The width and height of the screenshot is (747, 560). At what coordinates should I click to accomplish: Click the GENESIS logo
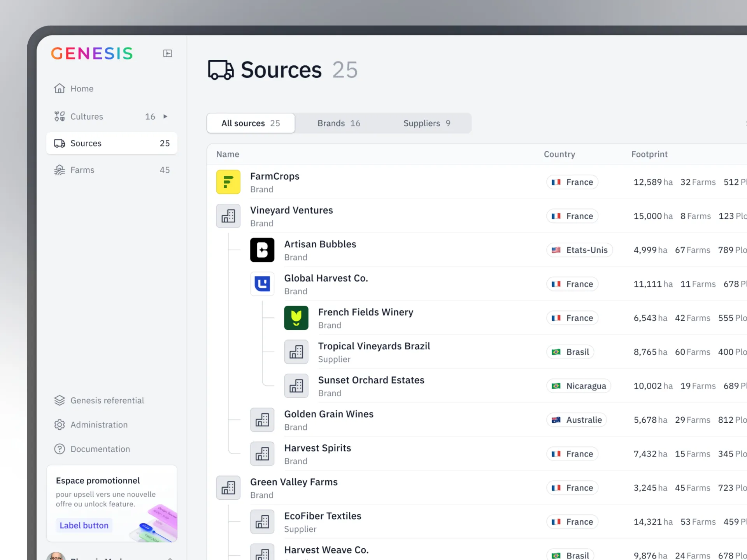pyautogui.click(x=92, y=53)
